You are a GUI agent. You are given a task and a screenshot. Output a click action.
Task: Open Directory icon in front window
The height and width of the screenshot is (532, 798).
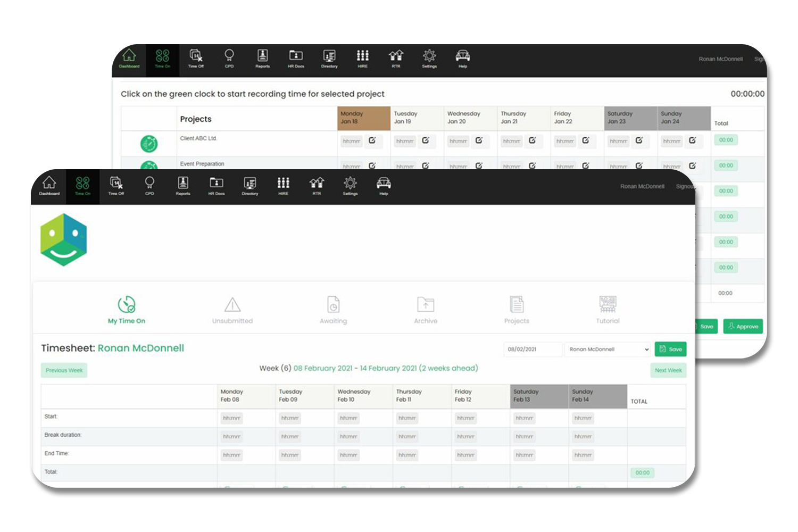click(x=250, y=186)
